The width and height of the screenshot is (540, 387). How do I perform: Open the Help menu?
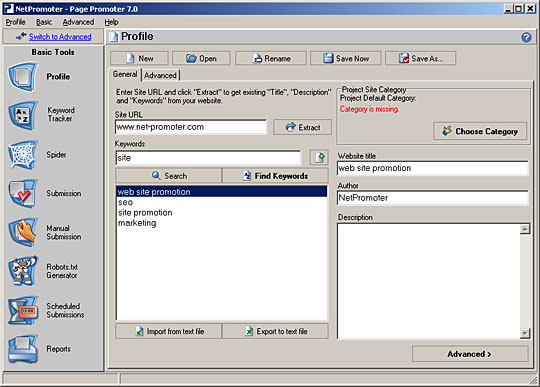click(x=111, y=22)
